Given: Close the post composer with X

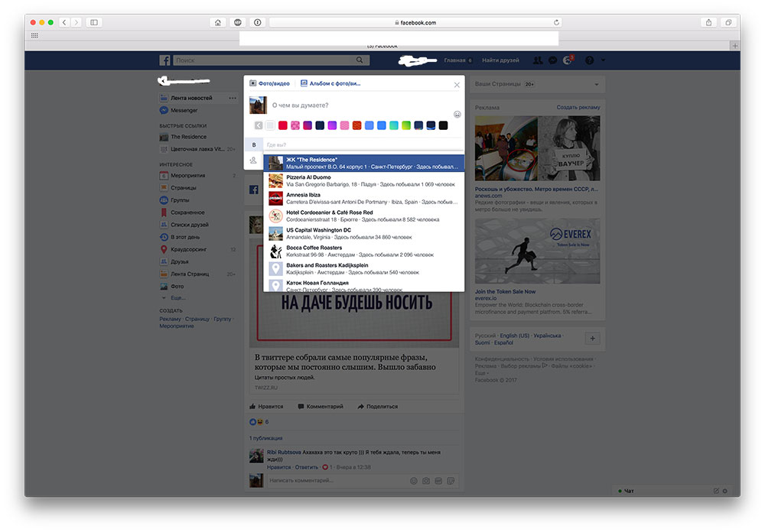Looking at the screenshot, I should tap(457, 85).
